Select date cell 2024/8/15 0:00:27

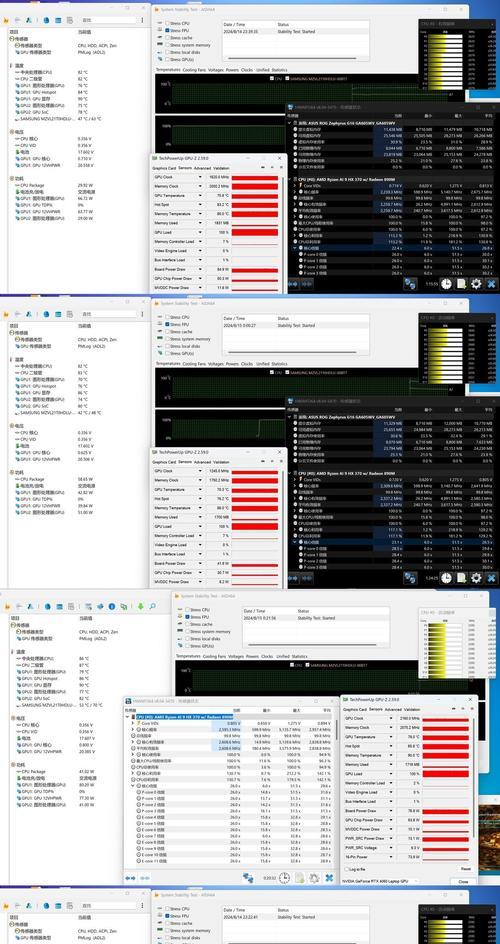[240, 325]
